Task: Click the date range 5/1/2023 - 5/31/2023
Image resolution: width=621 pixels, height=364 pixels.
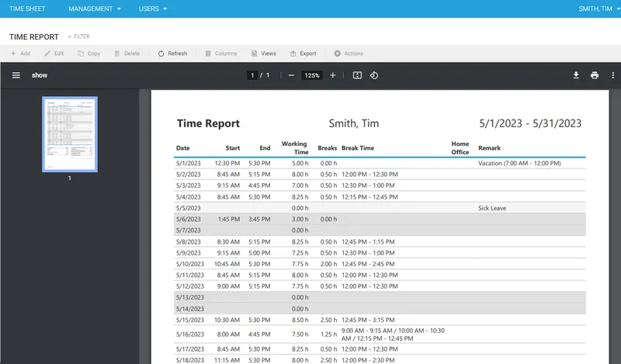Action: (x=530, y=123)
